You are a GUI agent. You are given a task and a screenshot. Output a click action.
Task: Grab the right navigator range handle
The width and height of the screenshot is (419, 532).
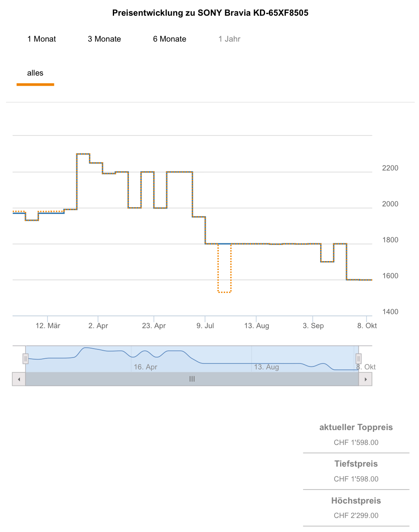(358, 359)
